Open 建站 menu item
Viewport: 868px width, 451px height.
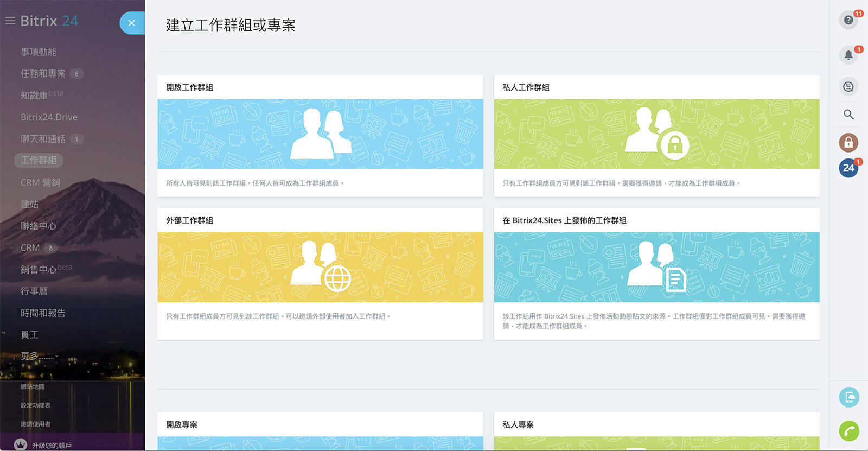(x=29, y=204)
